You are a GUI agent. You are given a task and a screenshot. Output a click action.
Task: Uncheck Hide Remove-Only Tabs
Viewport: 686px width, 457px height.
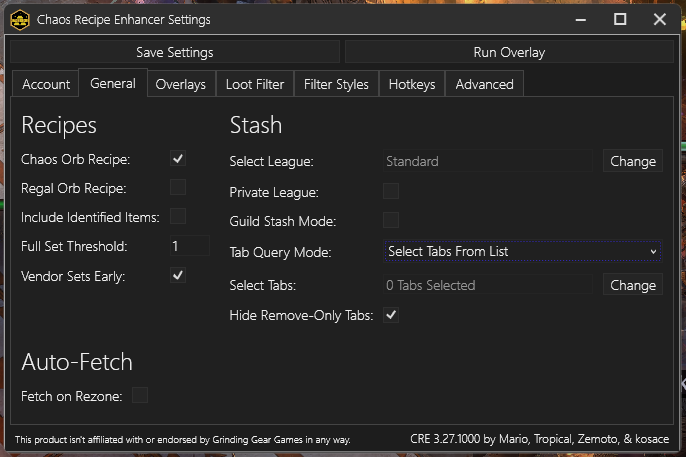click(x=391, y=315)
